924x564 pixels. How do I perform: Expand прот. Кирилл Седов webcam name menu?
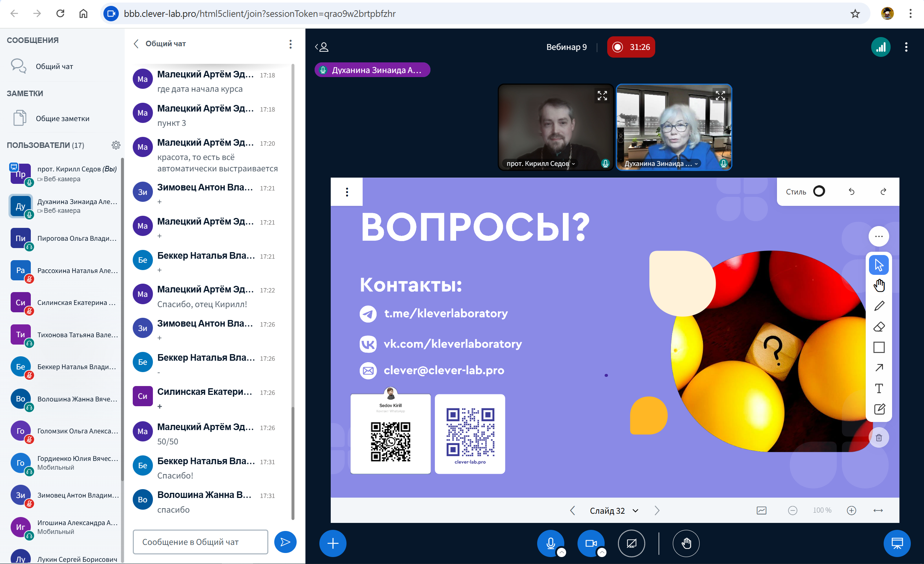pyautogui.click(x=540, y=164)
